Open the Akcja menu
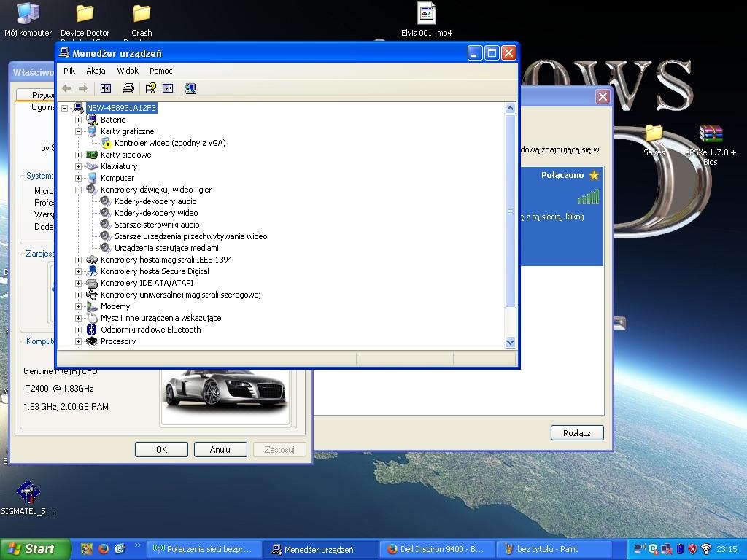747x560 pixels. pos(96,71)
